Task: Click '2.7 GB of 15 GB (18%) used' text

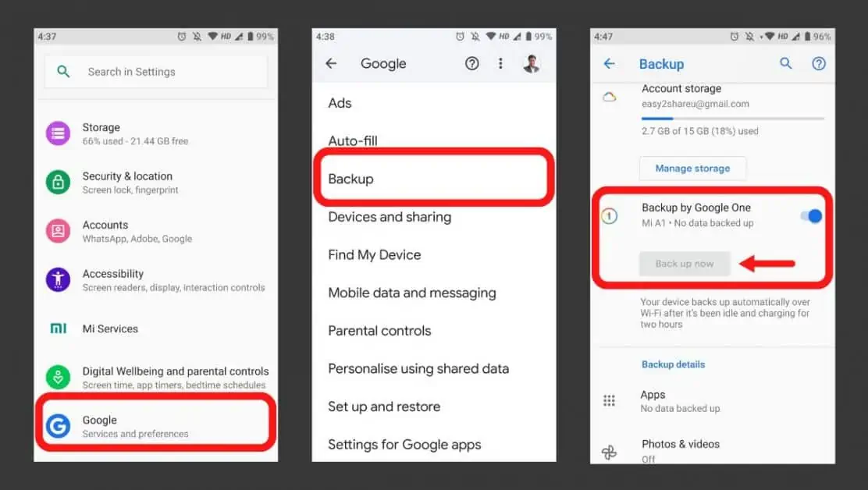Action: [x=699, y=131]
